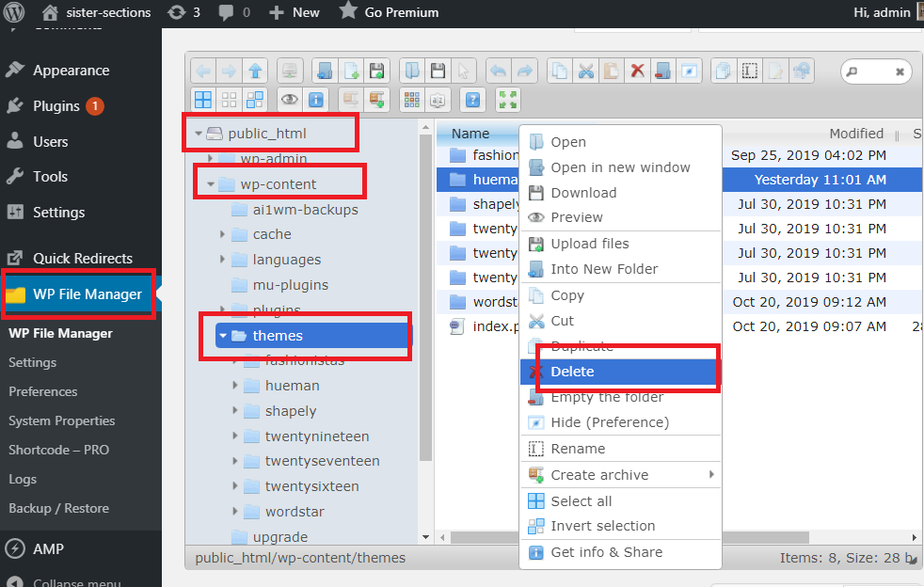The width and height of the screenshot is (924, 587).
Task: Expand the cache folder arrow
Action: [x=223, y=234]
